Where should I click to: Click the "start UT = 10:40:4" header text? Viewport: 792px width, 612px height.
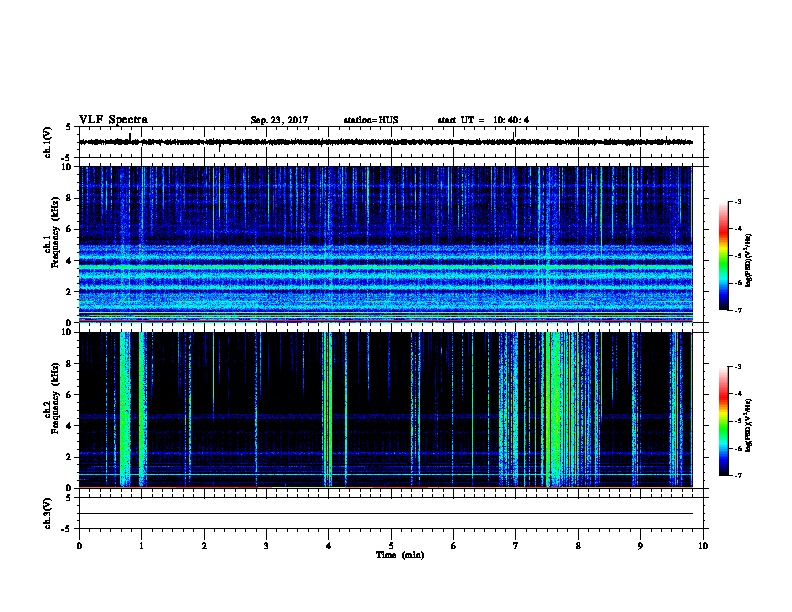click(x=483, y=120)
